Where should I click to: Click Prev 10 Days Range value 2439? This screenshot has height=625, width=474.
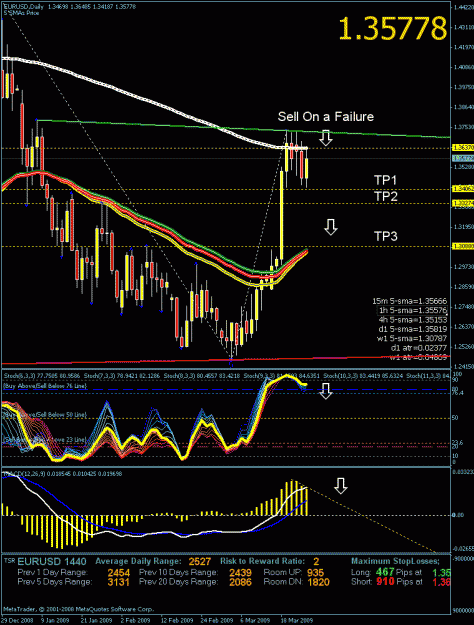coord(240,573)
